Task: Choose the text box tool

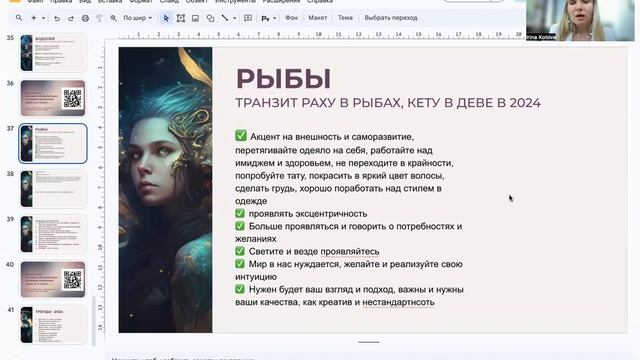Action: [x=181, y=18]
